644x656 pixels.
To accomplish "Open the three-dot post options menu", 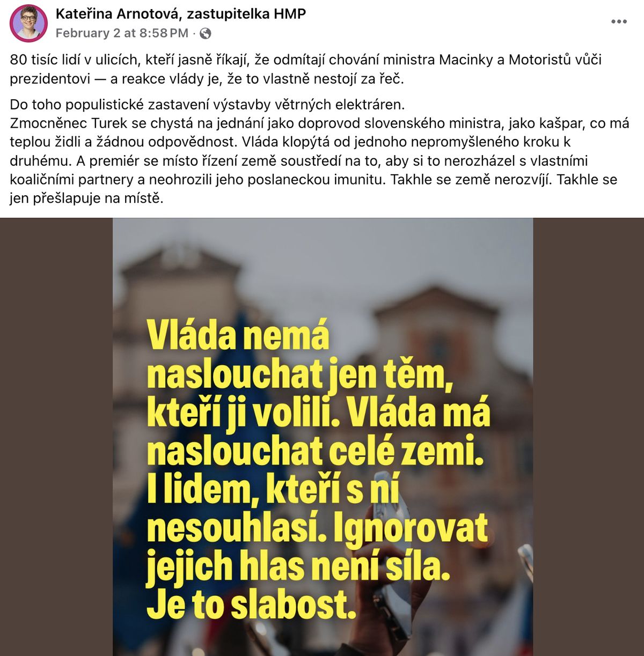I will click(619, 22).
